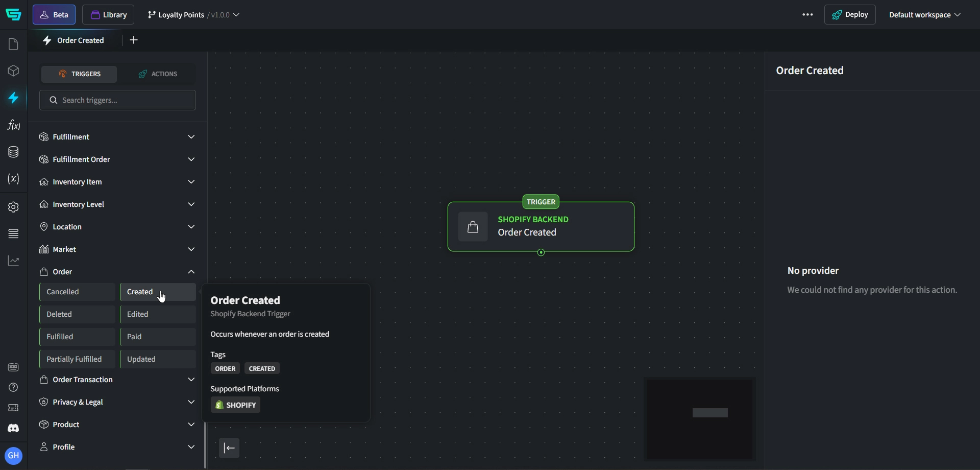Select the Partially Fulfilled trigger
This screenshot has height=470, width=980.
pos(75,359)
